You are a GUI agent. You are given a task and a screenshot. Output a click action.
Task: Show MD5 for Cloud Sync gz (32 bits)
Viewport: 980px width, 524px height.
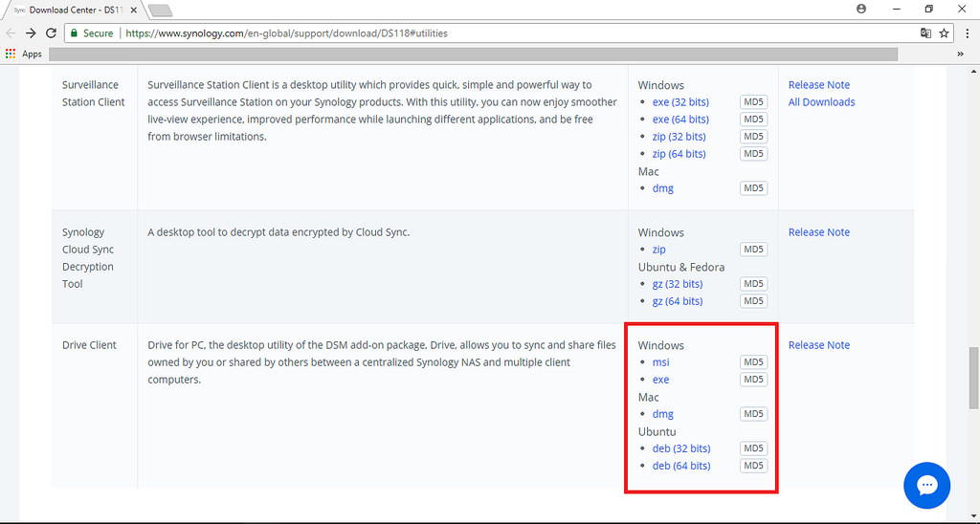753,284
